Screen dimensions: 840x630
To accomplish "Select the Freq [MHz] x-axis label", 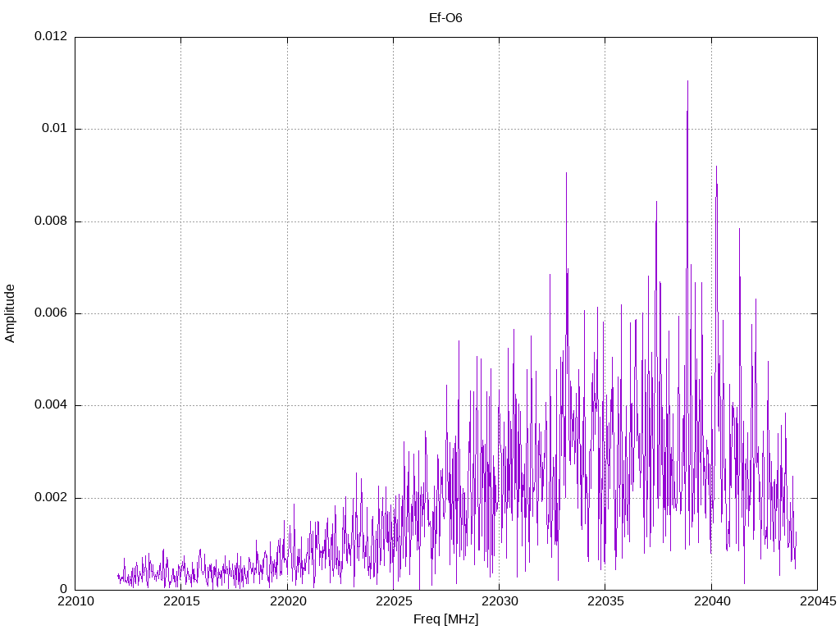I will coord(445,619).
